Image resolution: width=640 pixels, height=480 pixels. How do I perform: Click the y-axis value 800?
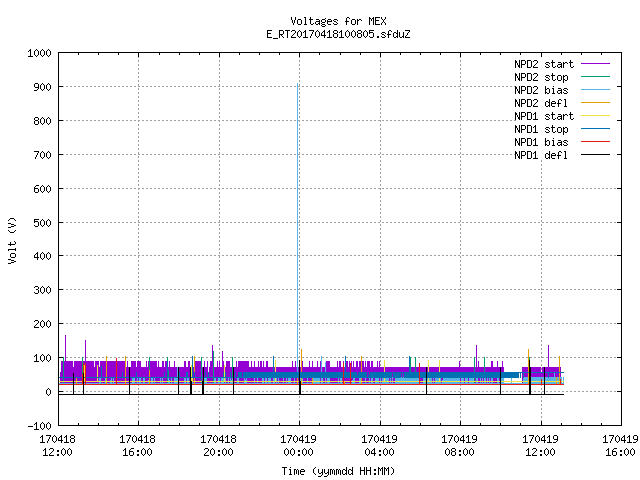[x=42, y=121]
